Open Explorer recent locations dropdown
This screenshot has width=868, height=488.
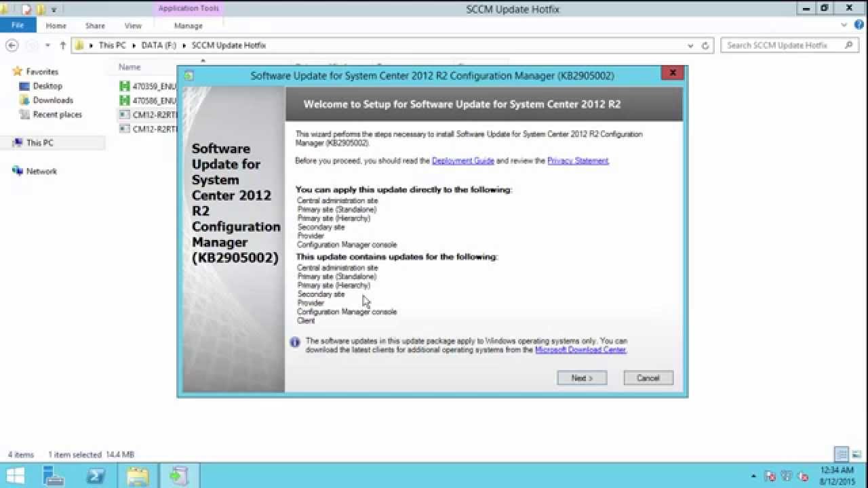pyautogui.click(x=48, y=45)
